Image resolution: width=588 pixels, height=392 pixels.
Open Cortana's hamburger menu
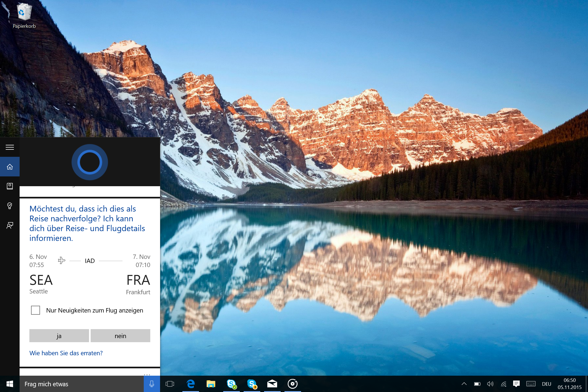(x=10, y=147)
